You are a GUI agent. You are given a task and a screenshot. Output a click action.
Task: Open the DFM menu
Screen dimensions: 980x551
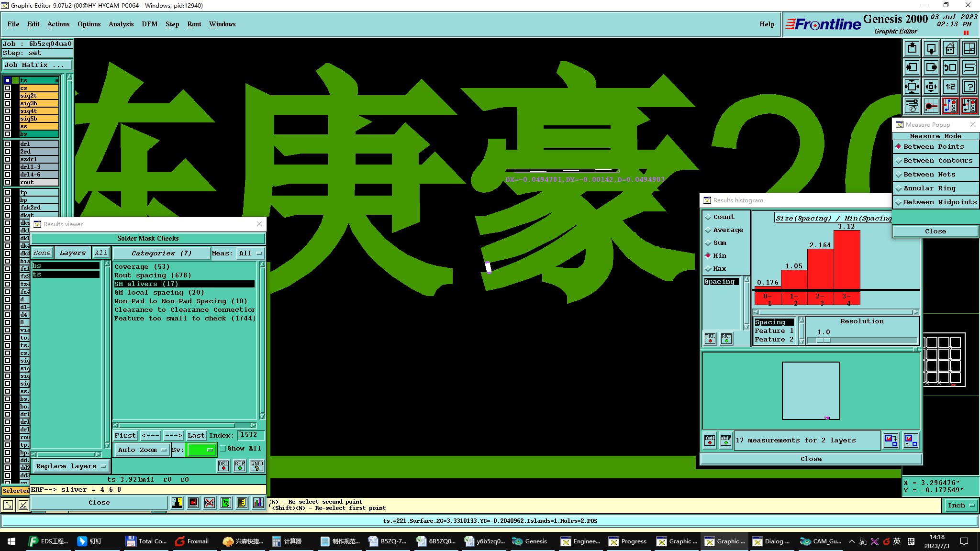click(x=149, y=24)
